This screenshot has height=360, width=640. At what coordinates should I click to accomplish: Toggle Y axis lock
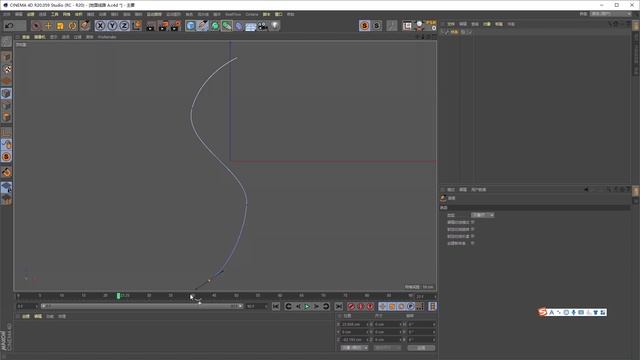tap(112, 26)
